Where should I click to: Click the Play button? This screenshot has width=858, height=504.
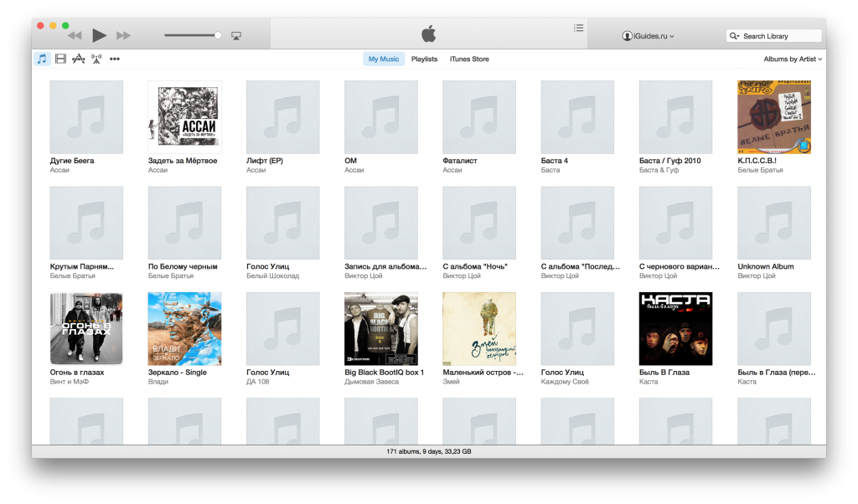99,35
